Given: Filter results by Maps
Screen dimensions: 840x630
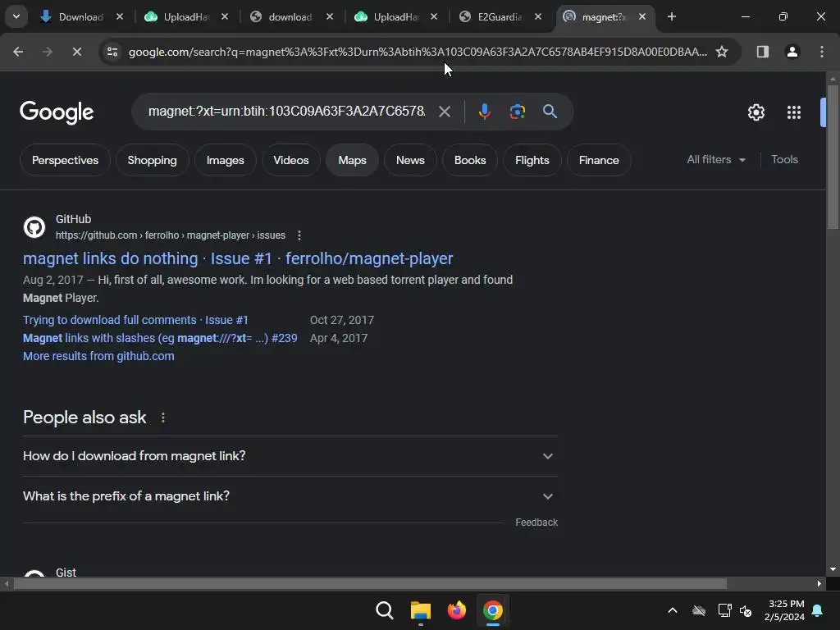Looking at the screenshot, I should pos(352,160).
